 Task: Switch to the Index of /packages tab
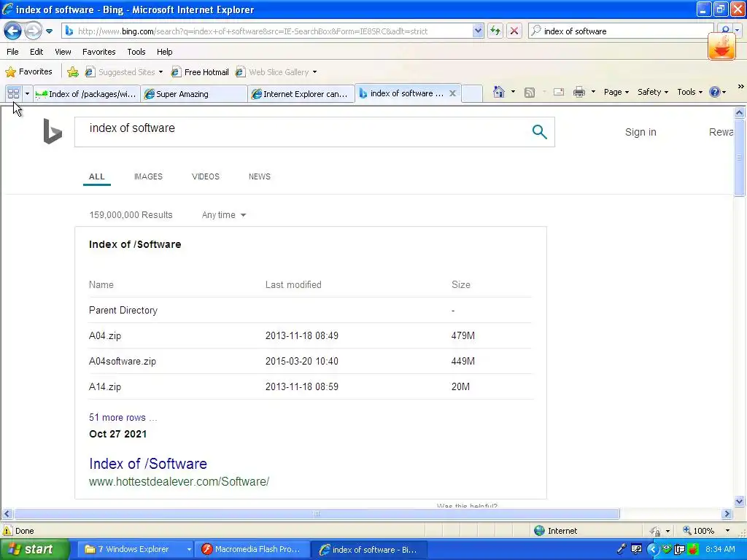tap(87, 94)
